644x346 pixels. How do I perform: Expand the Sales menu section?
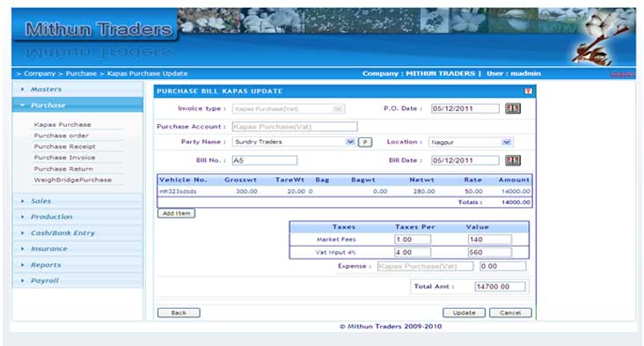click(77, 201)
